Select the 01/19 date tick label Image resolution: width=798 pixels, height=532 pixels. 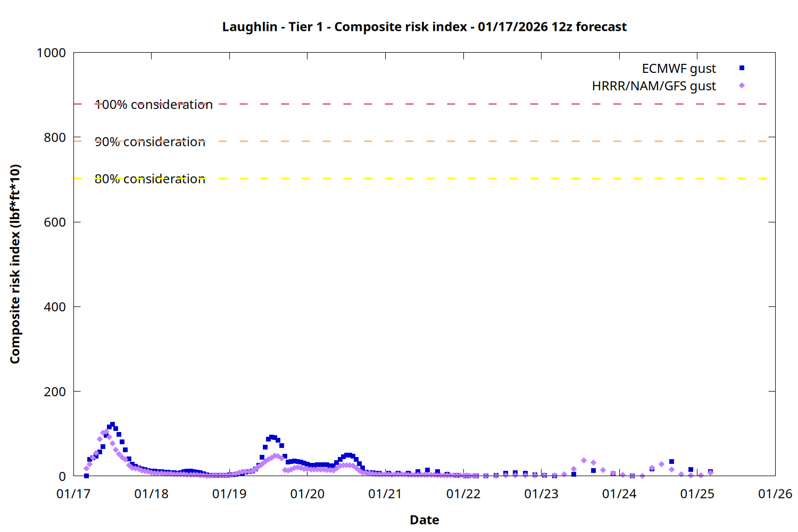coord(229,494)
